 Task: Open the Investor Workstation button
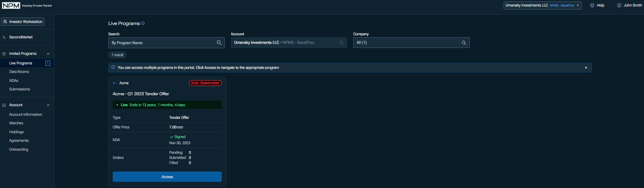click(x=23, y=22)
